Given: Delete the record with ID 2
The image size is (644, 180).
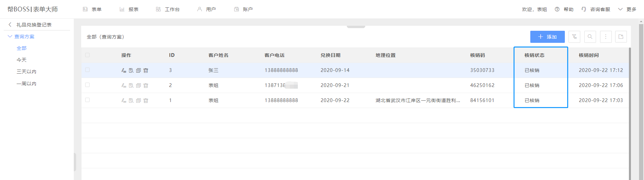Looking at the screenshot, I should pyautogui.click(x=146, y=86).
